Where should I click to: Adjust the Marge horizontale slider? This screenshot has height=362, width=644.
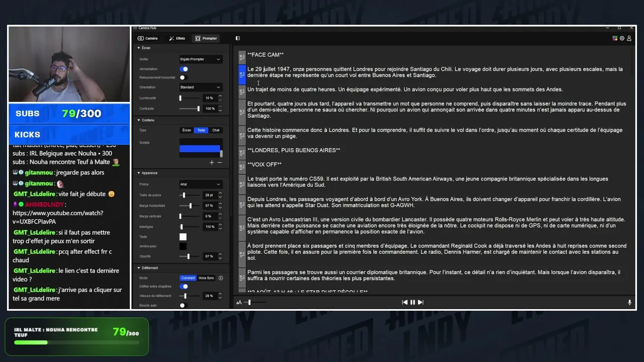(190, 206)
